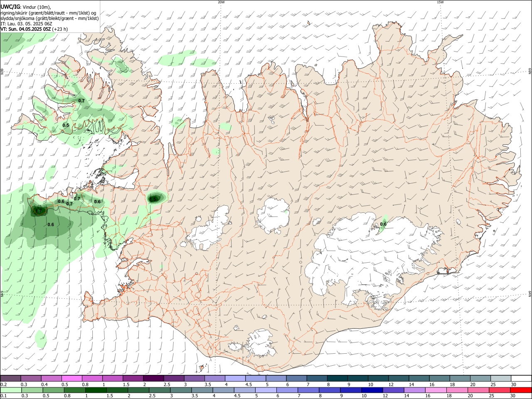This screenshot has height=399, width=532.
Task: Select the white 30 mm snow scale swatch
Action: coord(521,378)
